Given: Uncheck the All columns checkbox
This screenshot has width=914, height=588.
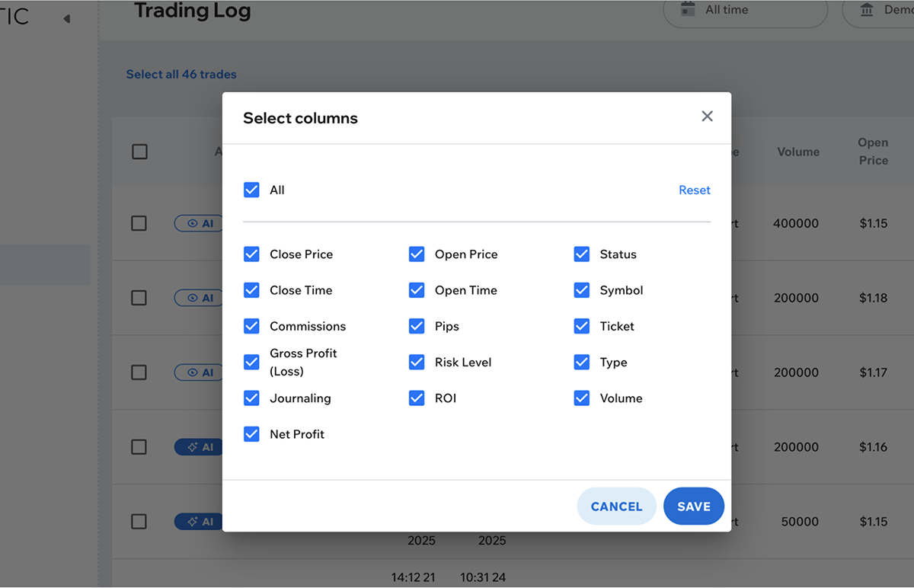Looking at the screenshot, I should pyautogui.click(x=251, y=190).
